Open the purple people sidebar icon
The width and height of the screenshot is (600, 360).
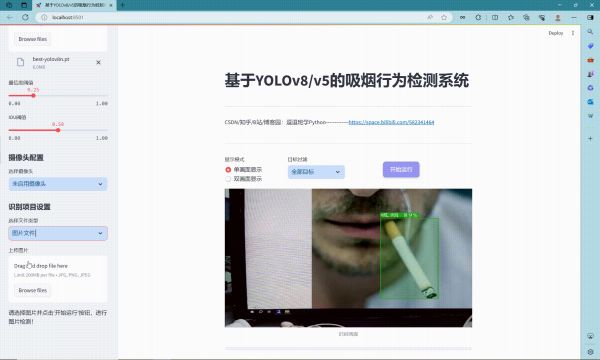[x=590, y=74]
